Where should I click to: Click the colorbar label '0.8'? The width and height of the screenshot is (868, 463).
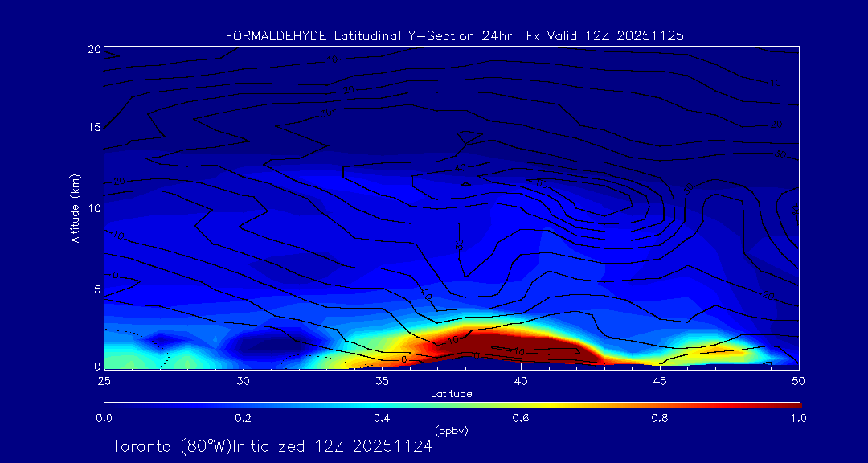[660, 418]
